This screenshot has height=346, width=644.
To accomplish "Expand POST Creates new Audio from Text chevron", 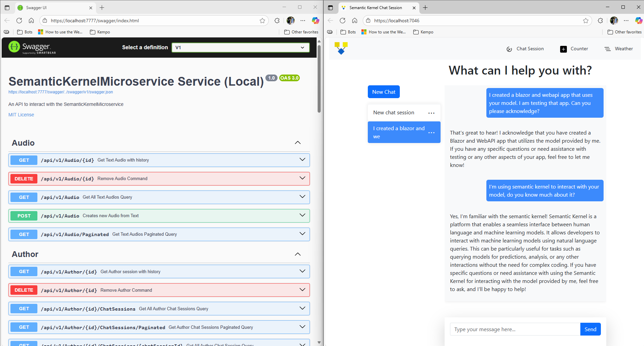I will pos(302,215).
